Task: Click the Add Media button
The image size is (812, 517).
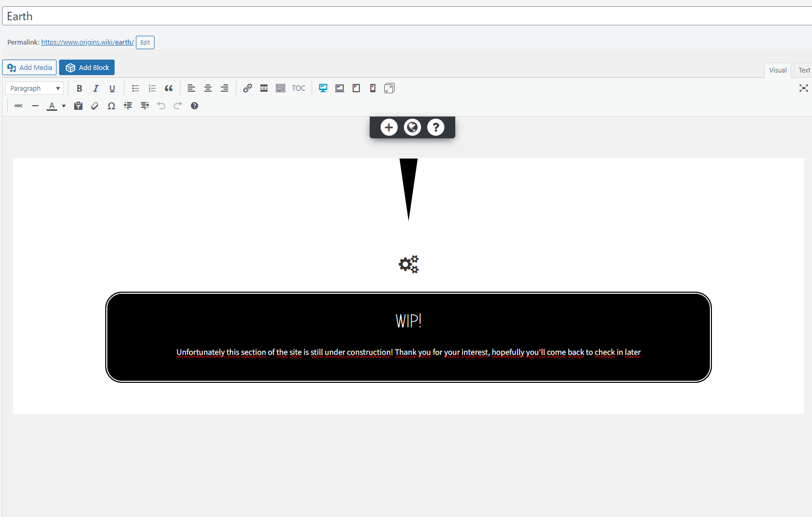Action: (30, 68)
